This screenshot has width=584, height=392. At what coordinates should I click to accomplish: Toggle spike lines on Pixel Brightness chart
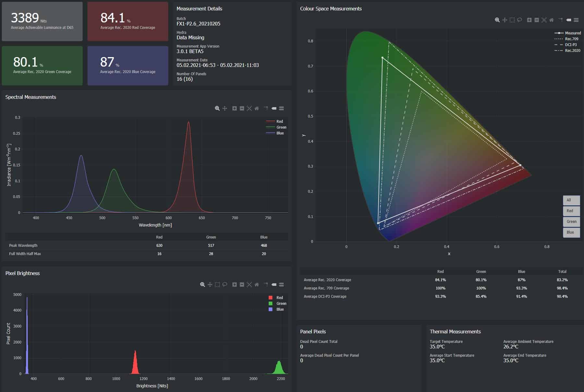[266, 284]
